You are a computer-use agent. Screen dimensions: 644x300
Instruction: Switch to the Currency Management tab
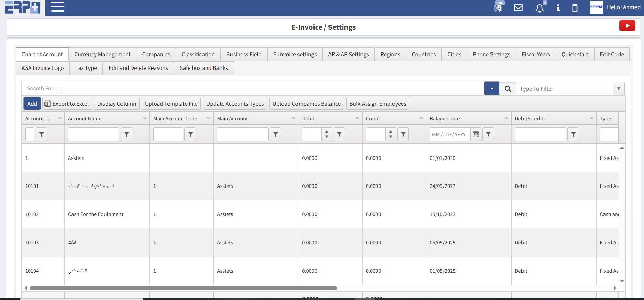[102, 55]
